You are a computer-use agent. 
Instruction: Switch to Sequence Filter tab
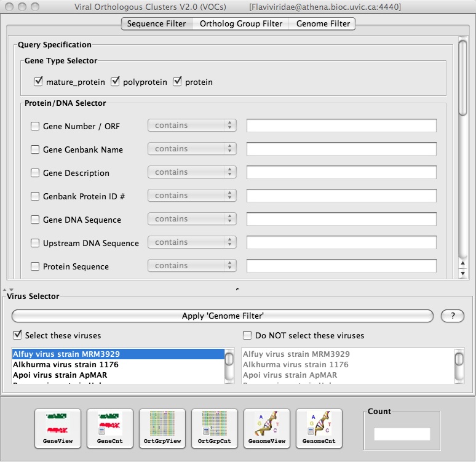[157, 24]
